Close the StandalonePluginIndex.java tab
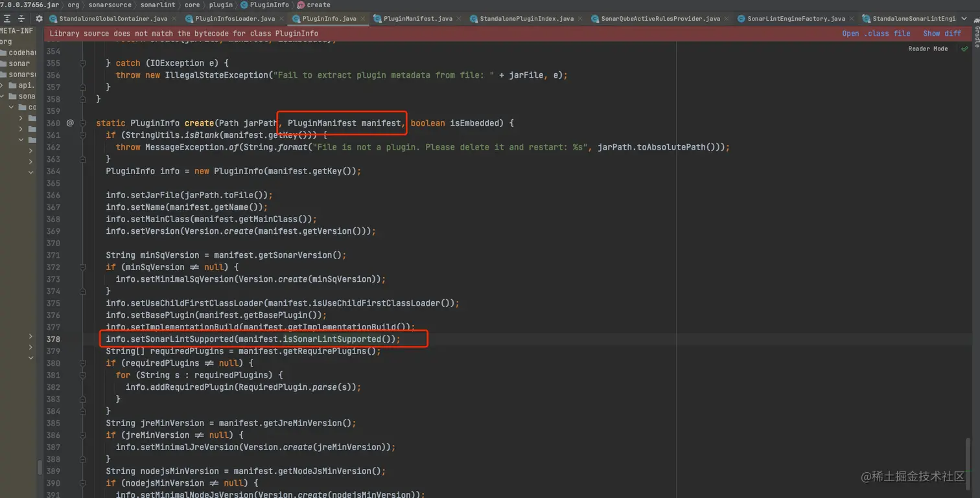 581,19
